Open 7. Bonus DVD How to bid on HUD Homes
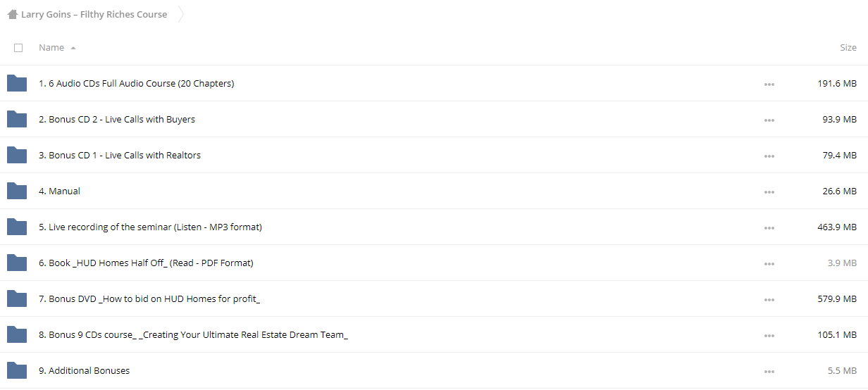 [149, 298]
